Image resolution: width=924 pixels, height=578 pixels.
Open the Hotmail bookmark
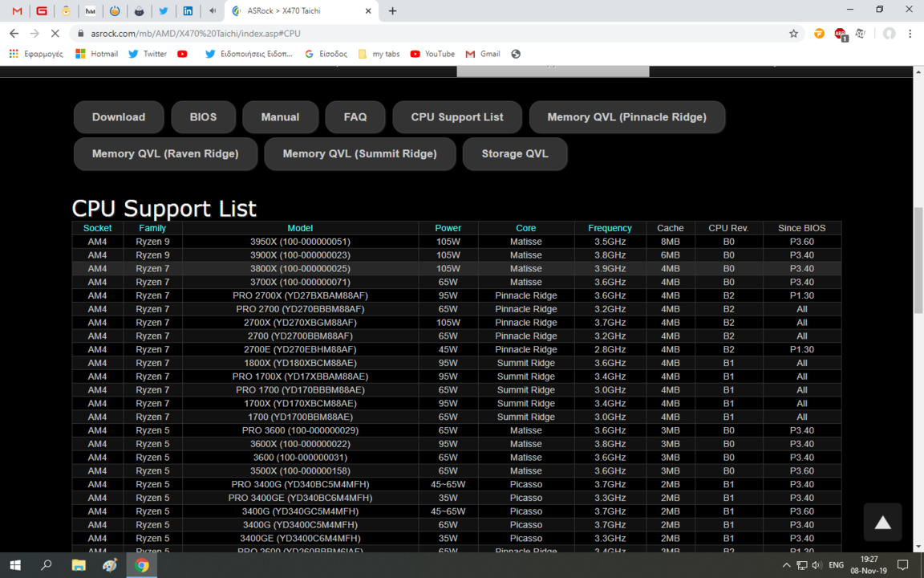point(96,54)
